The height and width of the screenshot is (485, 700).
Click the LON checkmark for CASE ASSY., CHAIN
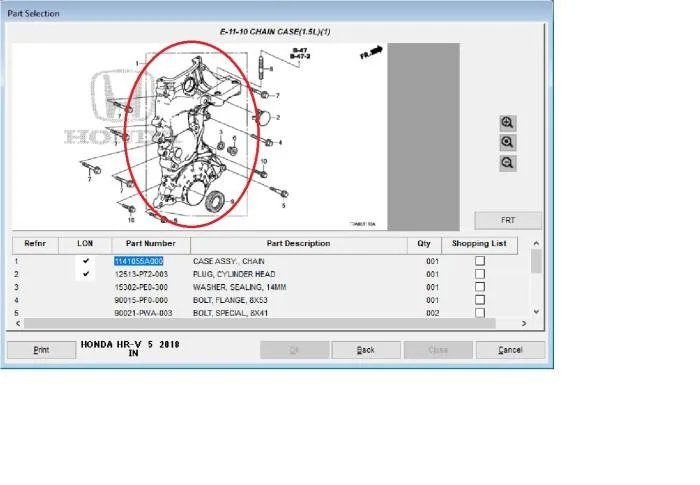click(x=86, y=261)
